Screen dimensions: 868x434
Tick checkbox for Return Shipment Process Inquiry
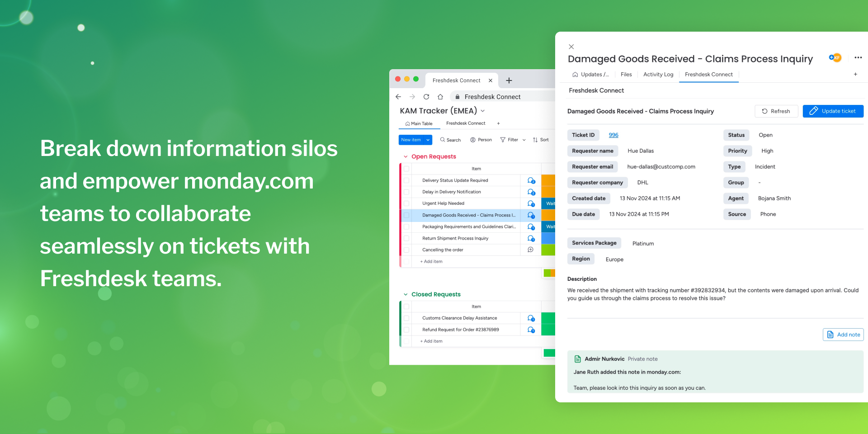406,238
